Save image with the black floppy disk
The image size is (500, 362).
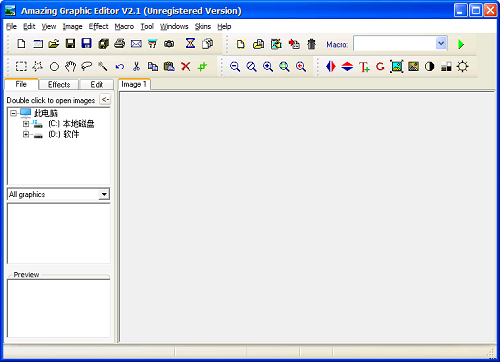[70, 44]
